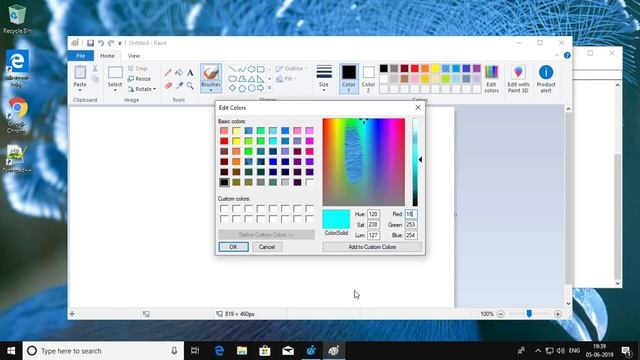Viewport: 640px width, 360px height.
Task: Select the Oval shape in Shapes gallery
Action: (x=251, y=69)
